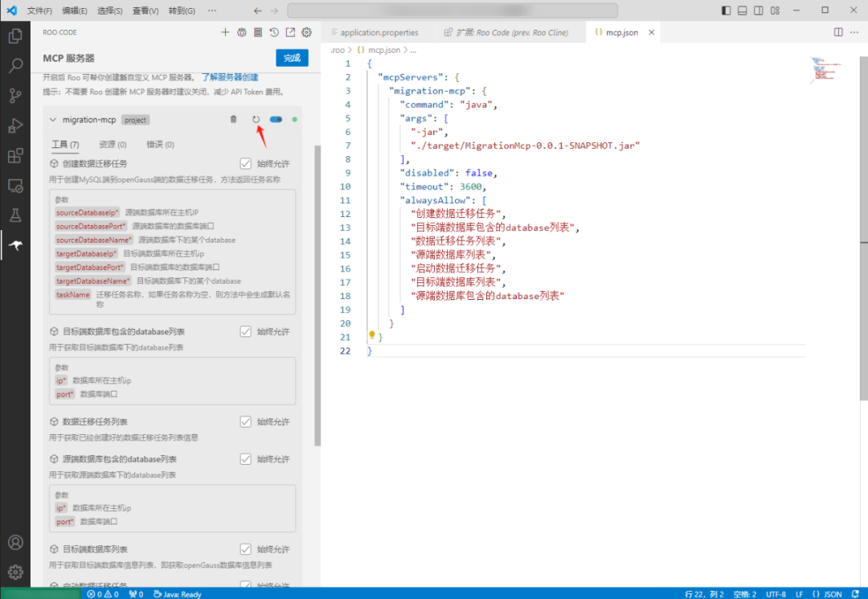Image resolution: width=868 pixels, height=599 pixels.
Task: Open the 选择(S) menu
Action: [109, 10]
